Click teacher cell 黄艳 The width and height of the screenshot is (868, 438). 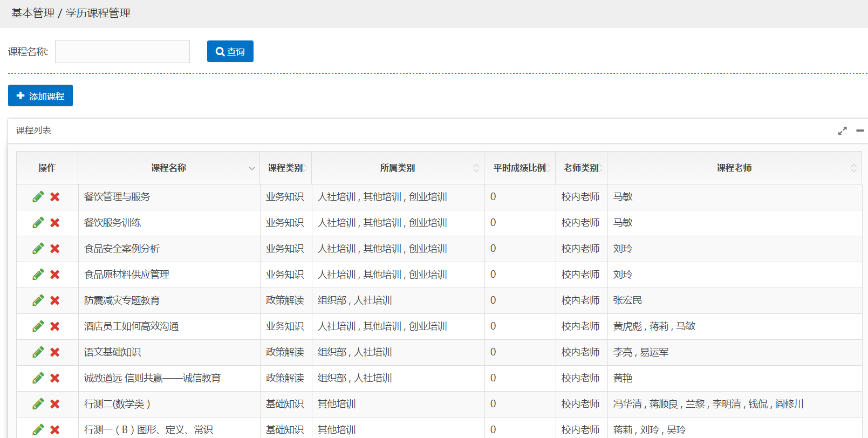coord(734,378)
